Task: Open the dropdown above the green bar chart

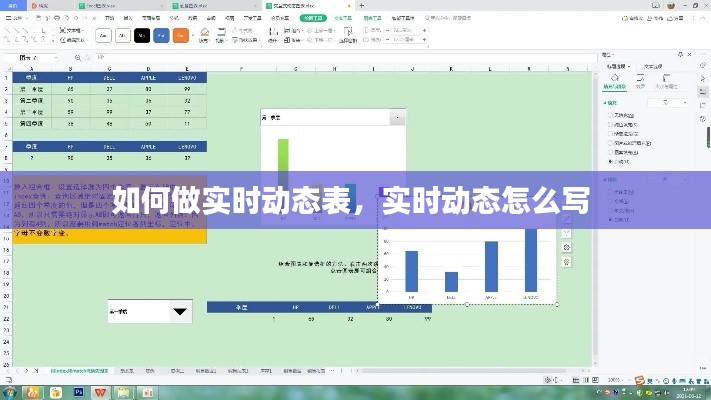Action: [x=398, y=117]
